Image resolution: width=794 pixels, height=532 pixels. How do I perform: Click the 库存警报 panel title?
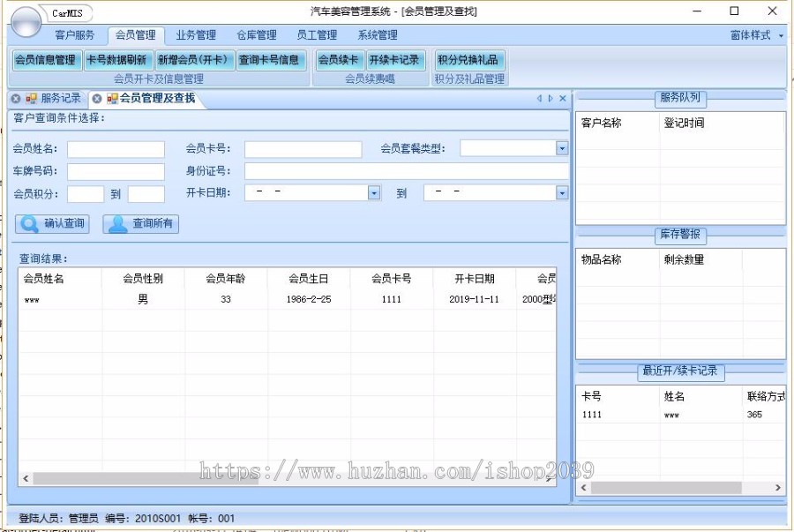[680, 235]
